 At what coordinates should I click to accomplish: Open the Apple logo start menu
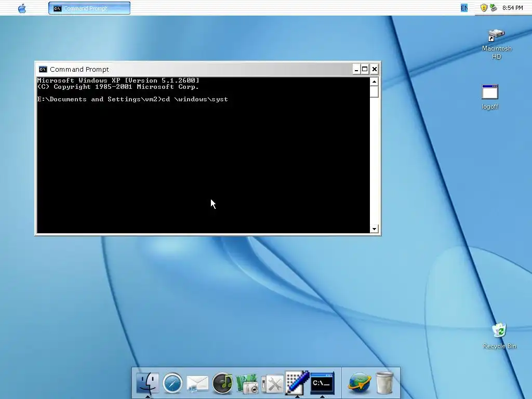22,8
